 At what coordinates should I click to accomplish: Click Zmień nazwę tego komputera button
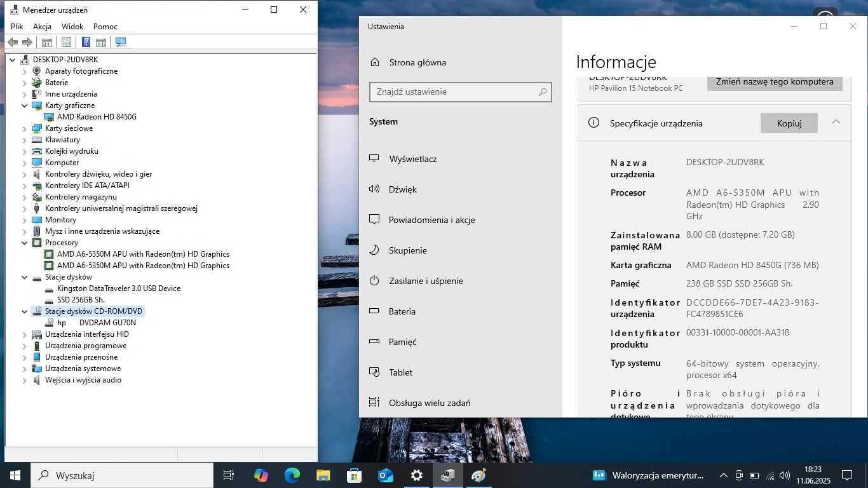click(775, 83)
